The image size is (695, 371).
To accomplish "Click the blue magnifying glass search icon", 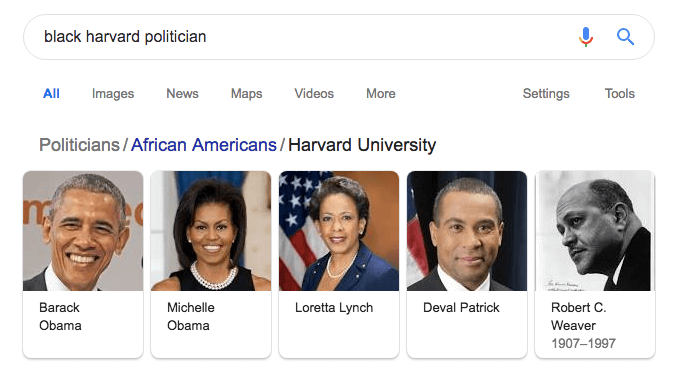I will tap(625, 37).
